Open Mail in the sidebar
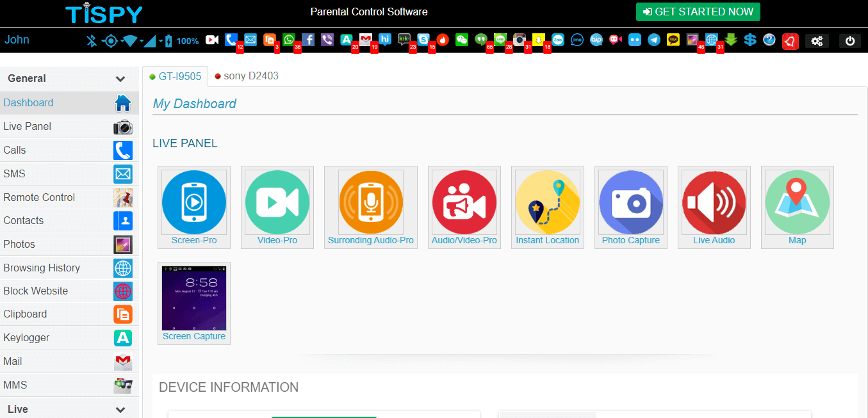 click(x=69, y=362)
